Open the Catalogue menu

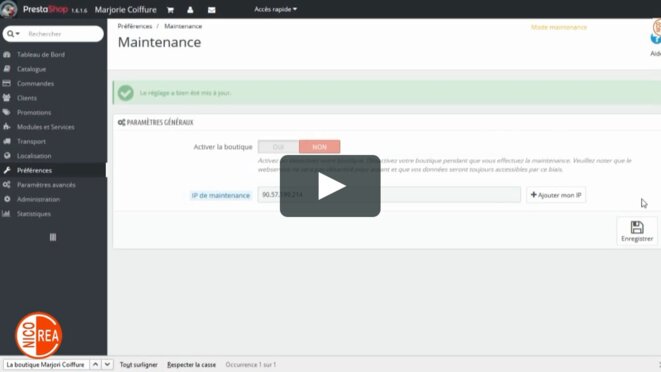pyautogui.click(x=32, y=69)
